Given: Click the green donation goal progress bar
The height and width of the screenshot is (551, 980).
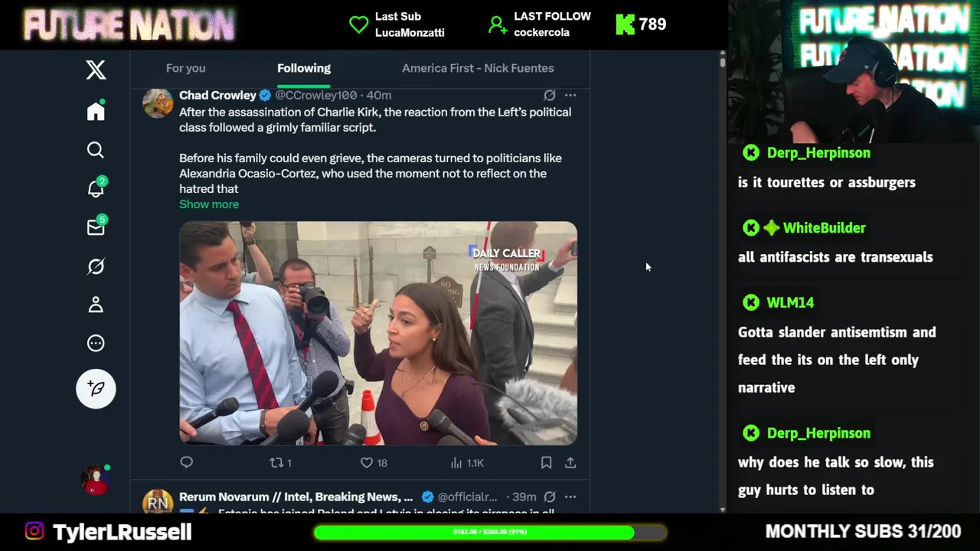Looking at the screenshot, I should coord(490,532).
